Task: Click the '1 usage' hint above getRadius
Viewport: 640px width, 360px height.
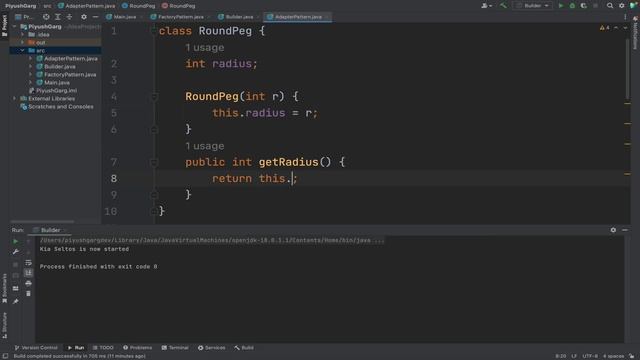Action: point(204,146)
